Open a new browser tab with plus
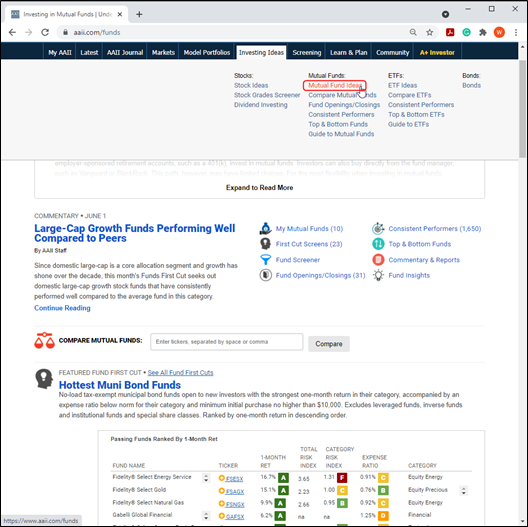 (x=139, y=14)
